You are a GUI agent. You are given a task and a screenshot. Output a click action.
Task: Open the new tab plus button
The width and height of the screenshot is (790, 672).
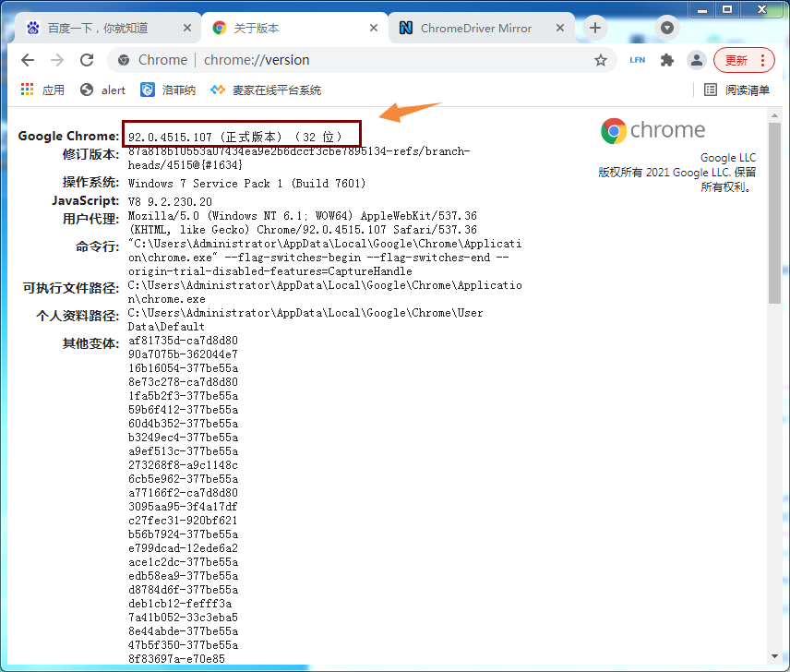click(595, 28)
